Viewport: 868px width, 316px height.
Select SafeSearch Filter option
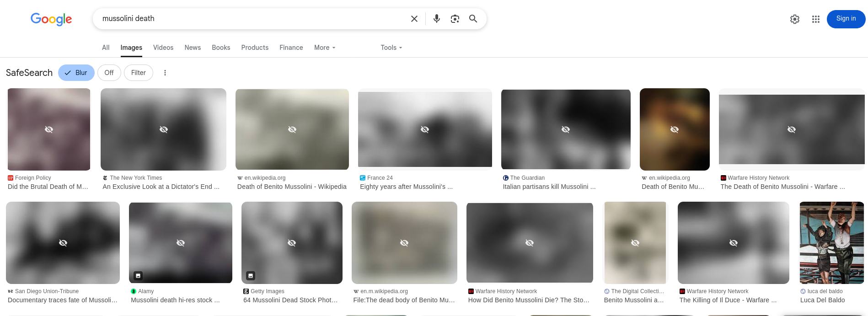[139, 73]
